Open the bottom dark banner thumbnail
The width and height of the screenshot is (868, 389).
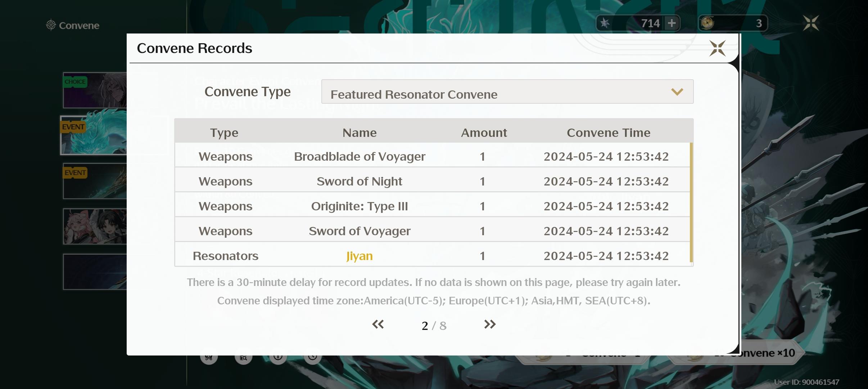pyautogui.click(x=95, y=272)
